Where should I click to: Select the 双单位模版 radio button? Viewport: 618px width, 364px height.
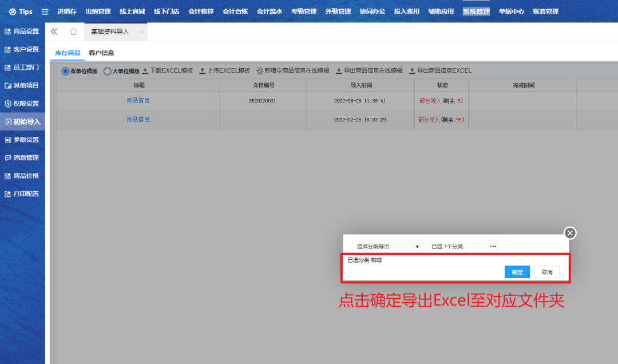65,72
